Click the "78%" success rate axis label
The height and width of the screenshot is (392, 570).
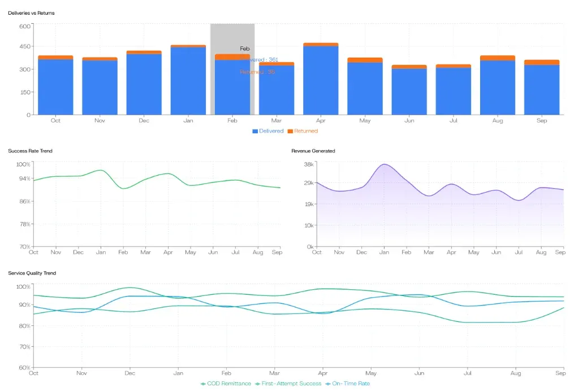25,224
